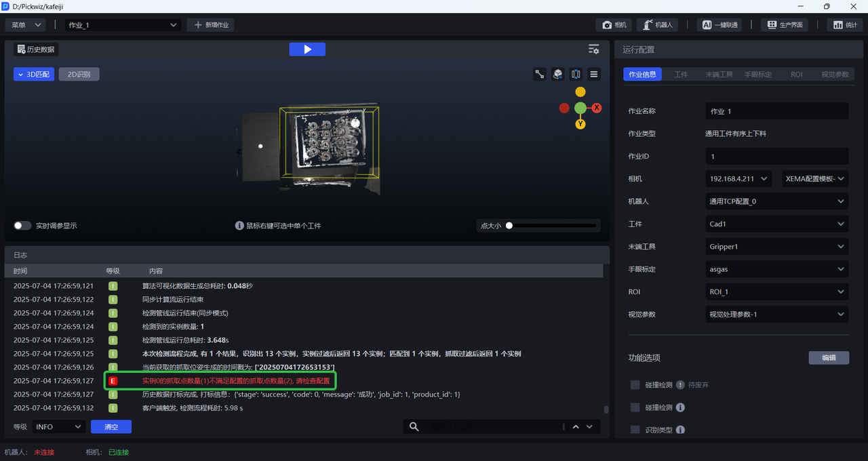Click the 编辑 button in 功能选项
The width and height of the screenshot is (868, 461).
829,358
